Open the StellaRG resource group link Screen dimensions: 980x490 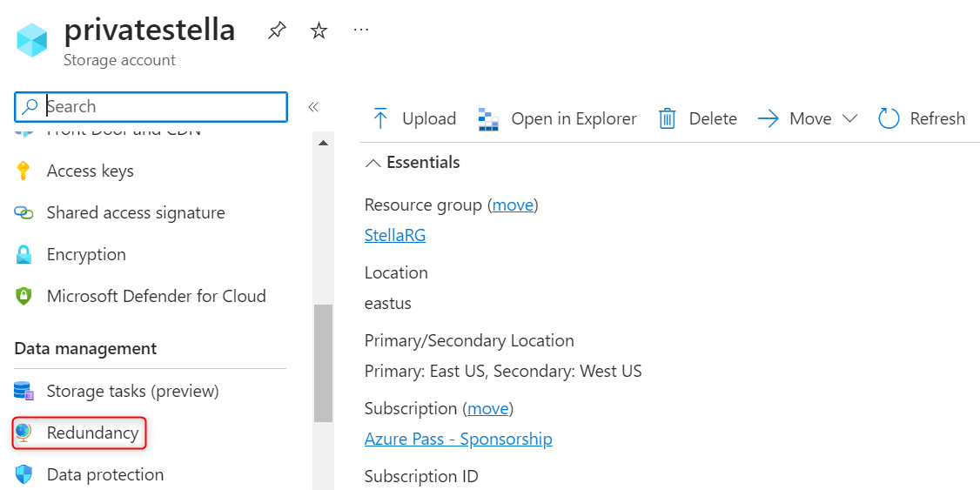click(395, 235)
